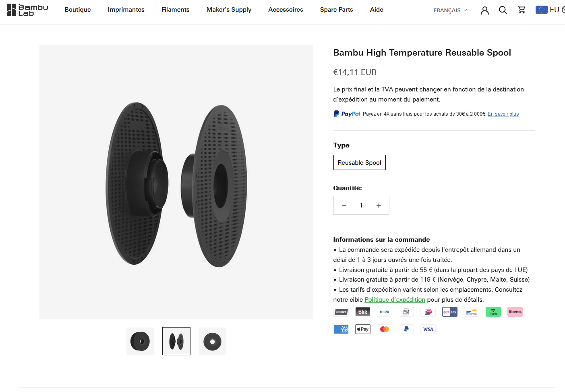Increase quantity with plus button
Image resolution: width=565 pixels, height=392 pixels.
click(379, 205)
